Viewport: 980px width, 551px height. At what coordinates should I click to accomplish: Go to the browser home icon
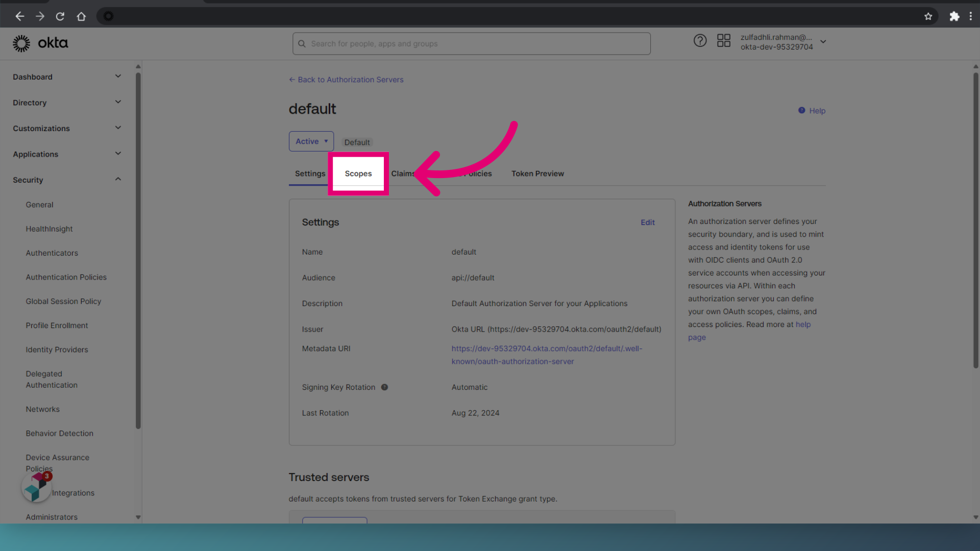tap(81, 16)
